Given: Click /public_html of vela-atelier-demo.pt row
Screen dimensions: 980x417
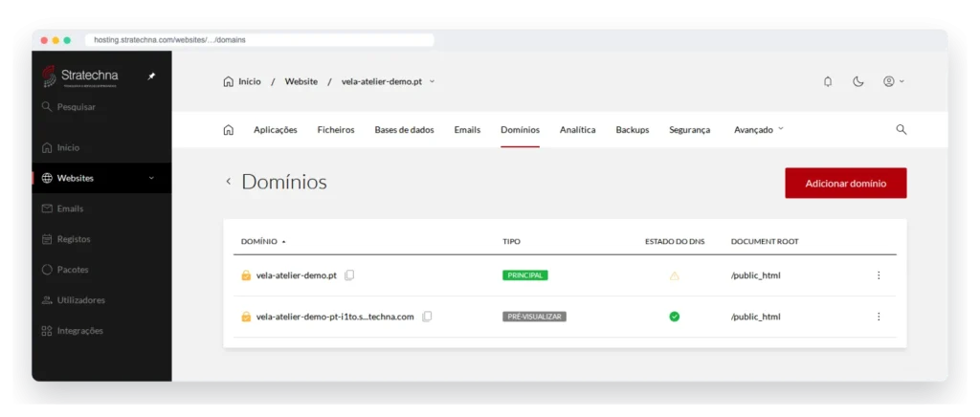Looking at the screenshot, I should point(756,275).
